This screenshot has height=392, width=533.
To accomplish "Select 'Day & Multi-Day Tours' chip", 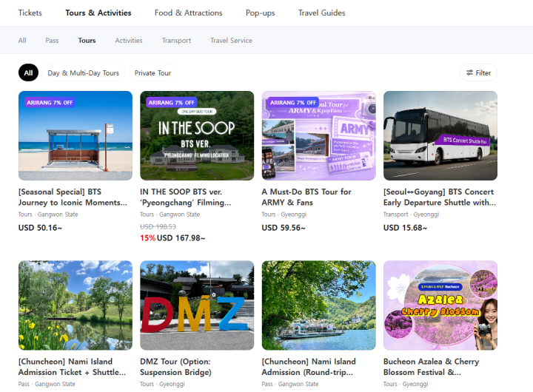I will 83,73.
